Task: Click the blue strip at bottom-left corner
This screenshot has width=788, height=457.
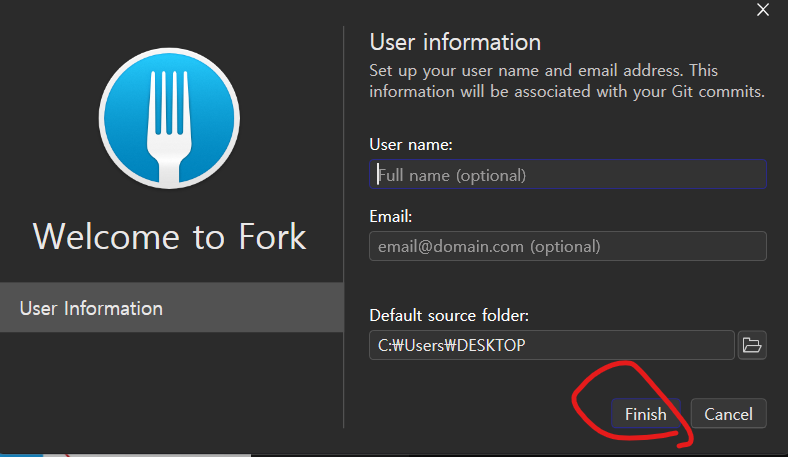Action: (x=20, y=455)
